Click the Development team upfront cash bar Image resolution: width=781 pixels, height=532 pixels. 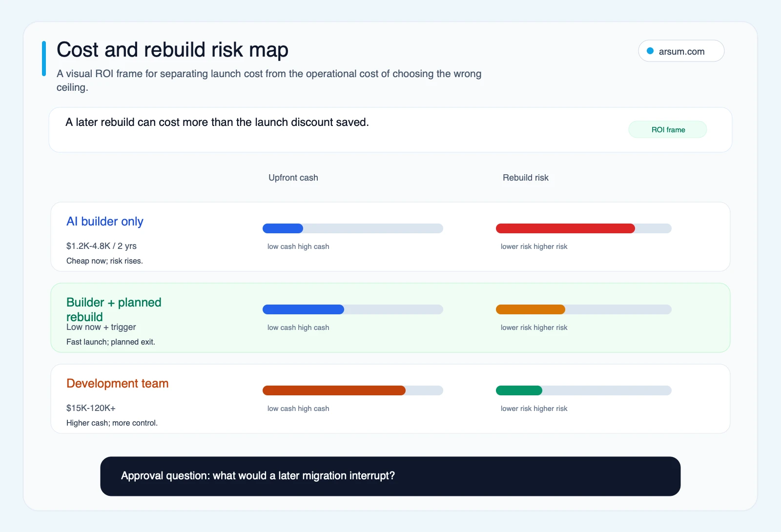tap(353, 390)
